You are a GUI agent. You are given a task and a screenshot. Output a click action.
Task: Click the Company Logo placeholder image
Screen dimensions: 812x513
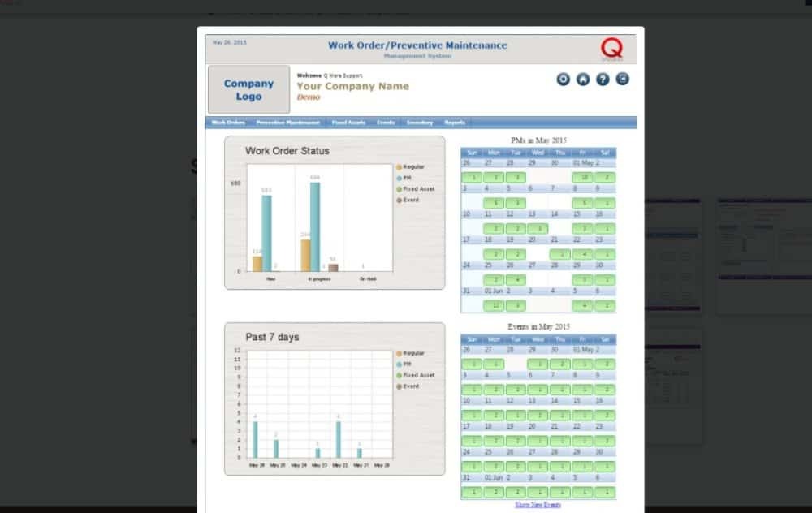(248, 89)
